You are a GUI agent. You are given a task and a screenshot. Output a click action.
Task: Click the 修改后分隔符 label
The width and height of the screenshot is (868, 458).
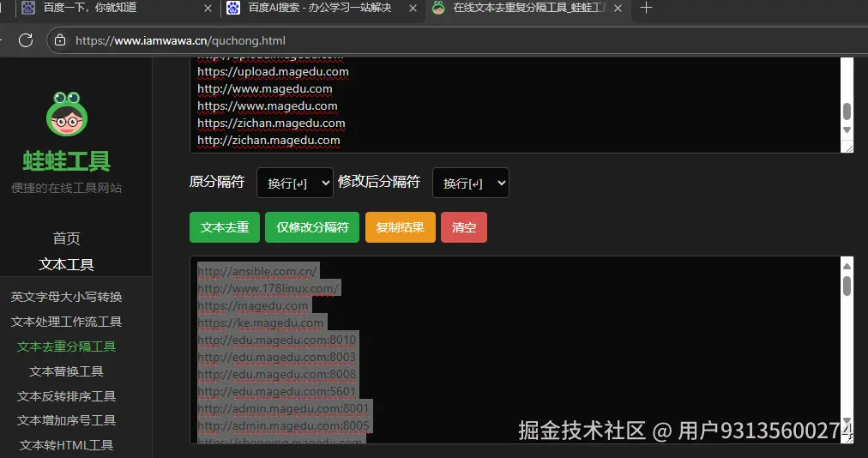(379, 182)
